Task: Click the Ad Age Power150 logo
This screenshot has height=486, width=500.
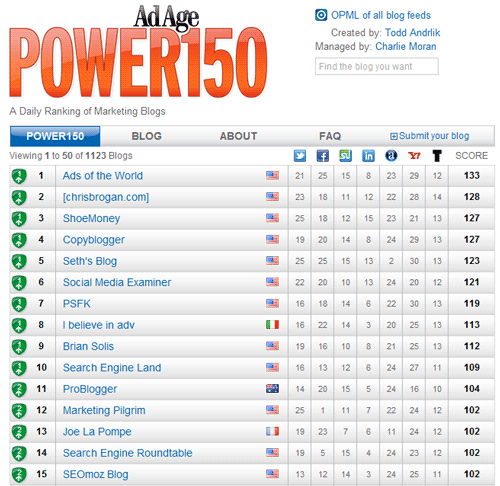Action: [x=138, y=52]
